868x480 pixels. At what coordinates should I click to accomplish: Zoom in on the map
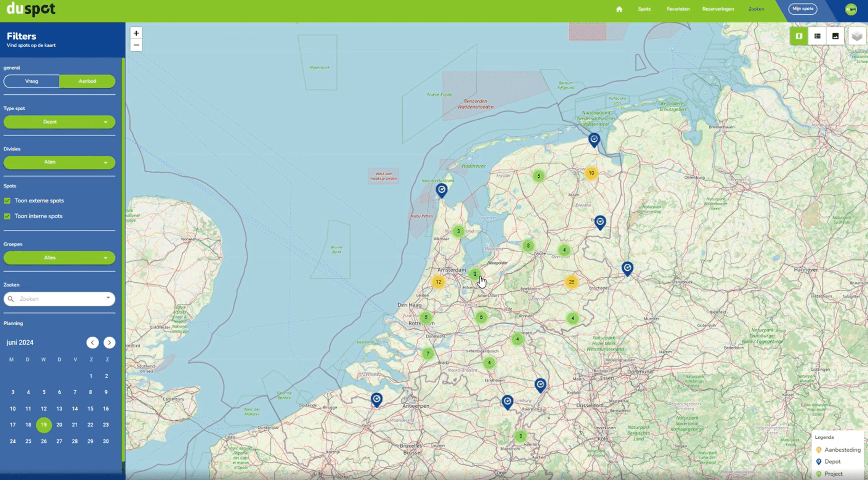click(x=136, y=33)
